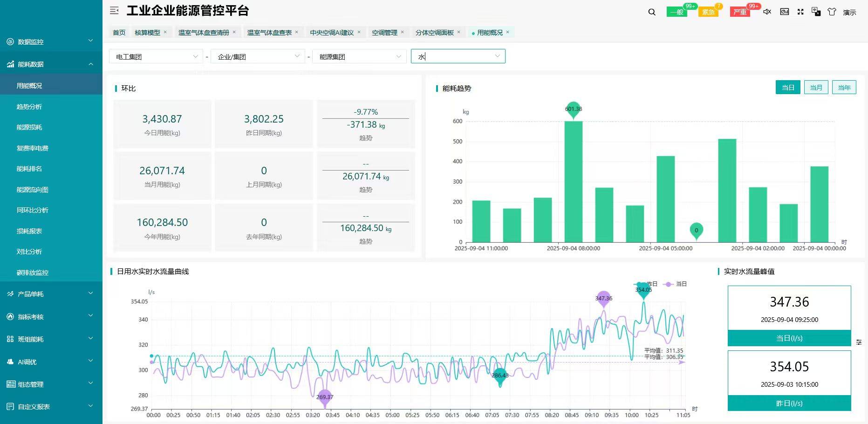Expand the 产品单耗 sidebar menu

coord(30,294)
